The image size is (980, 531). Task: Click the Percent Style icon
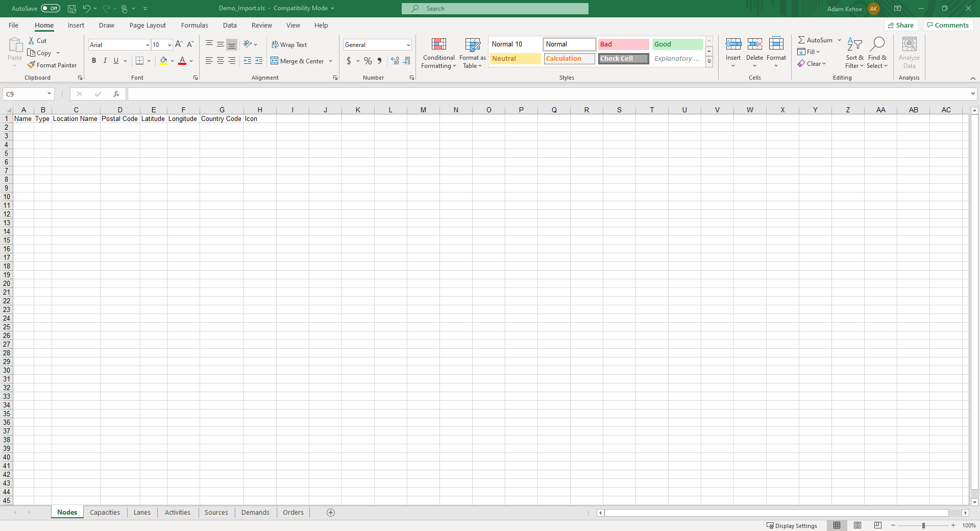click(x=368, y=61)
